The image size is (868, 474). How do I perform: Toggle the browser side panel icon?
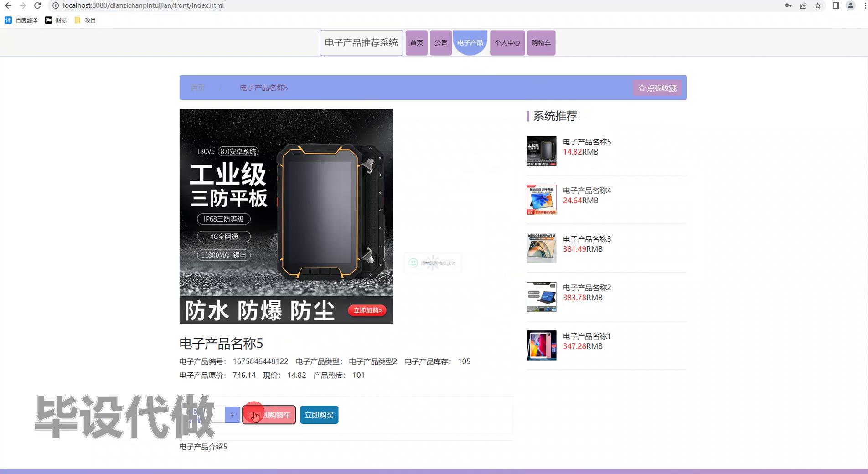point(836,5)
